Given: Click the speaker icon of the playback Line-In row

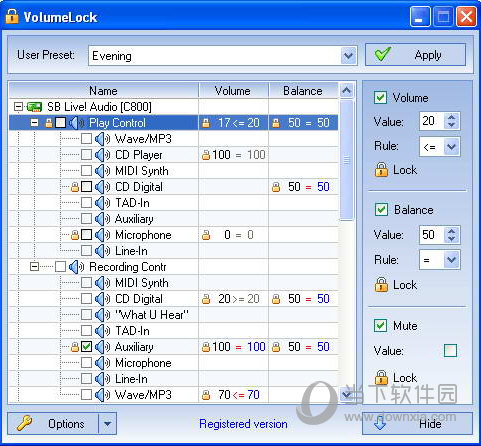Looking at the screenshot, I should (102, 251).
